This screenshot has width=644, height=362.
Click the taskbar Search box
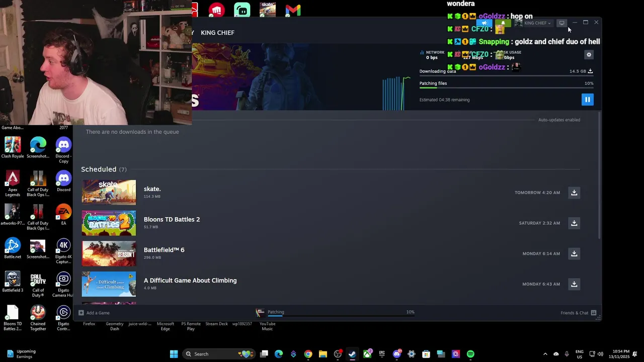click(218, 354)
